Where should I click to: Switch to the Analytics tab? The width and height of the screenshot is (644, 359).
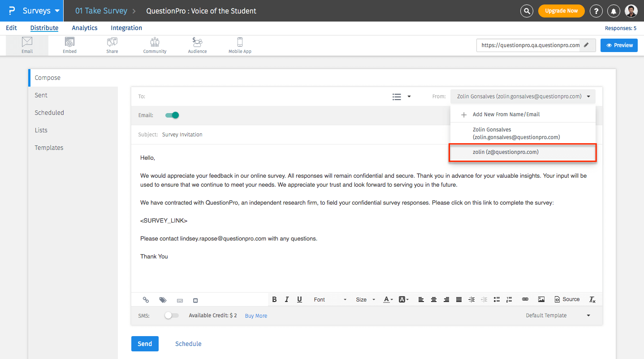84,28
